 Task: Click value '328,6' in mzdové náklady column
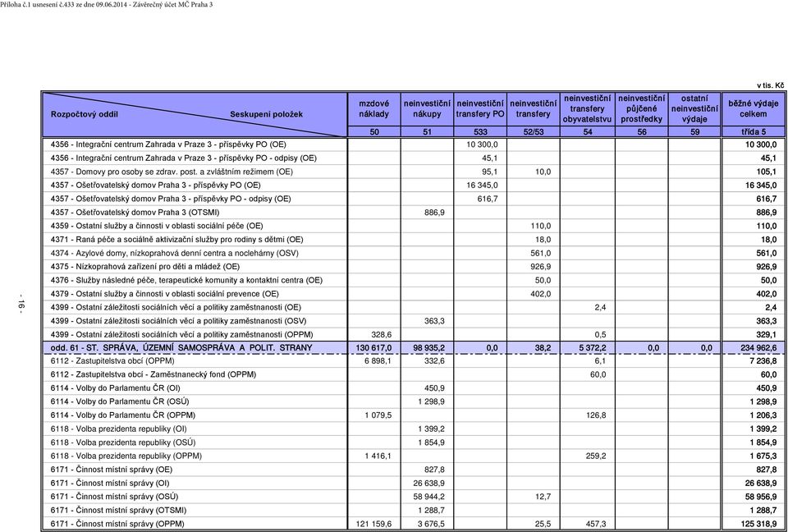381,334
